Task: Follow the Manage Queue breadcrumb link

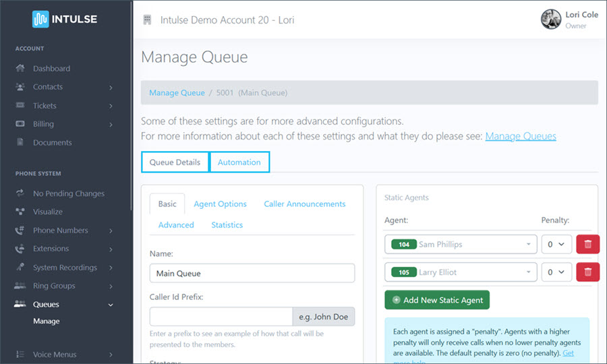Action: [x=177, y=93]
